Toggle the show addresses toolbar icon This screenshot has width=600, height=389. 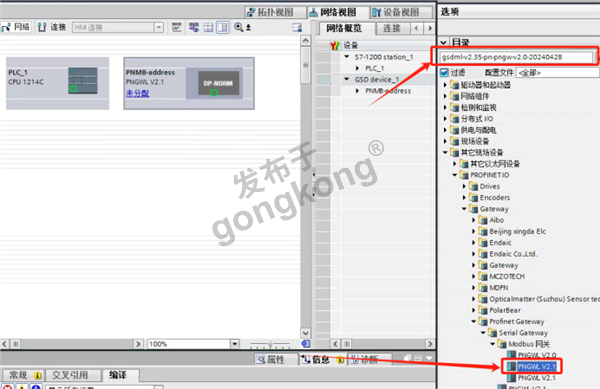click(x=194, y=27)
